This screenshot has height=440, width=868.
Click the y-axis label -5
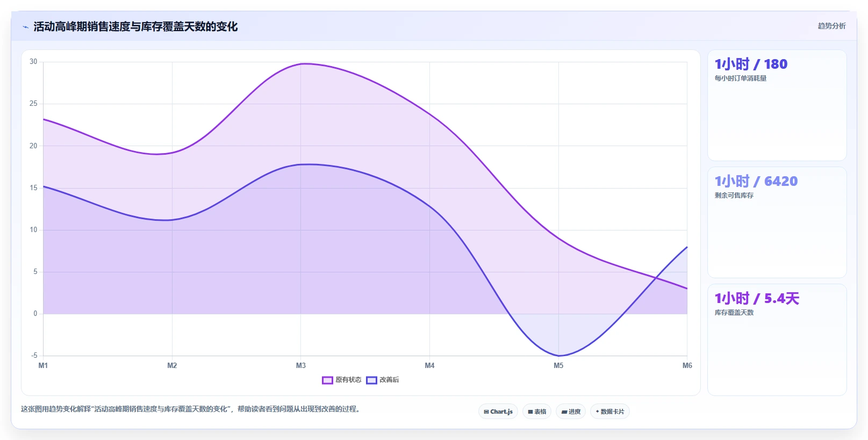(34, 356)
